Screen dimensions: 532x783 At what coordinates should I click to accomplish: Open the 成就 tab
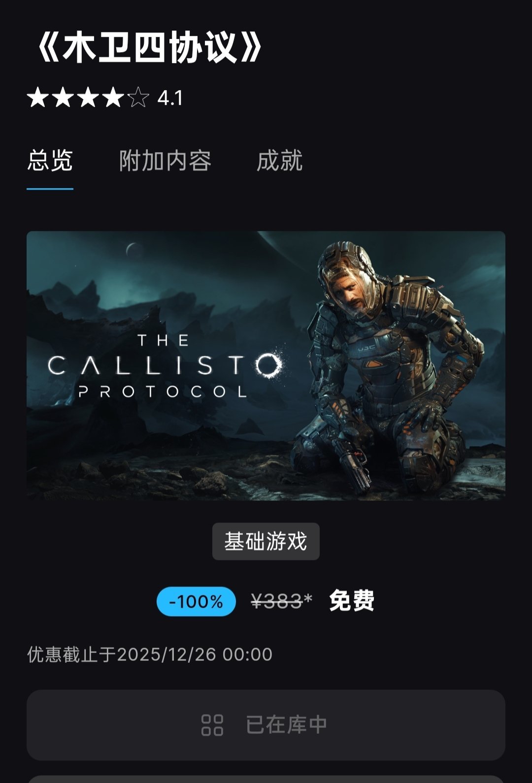[279, 161]
